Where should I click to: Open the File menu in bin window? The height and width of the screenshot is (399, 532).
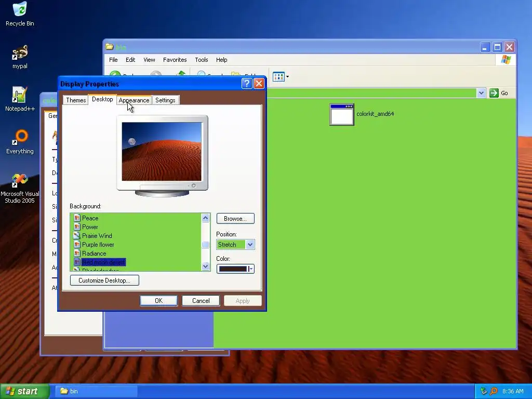[x=113, y=60]
